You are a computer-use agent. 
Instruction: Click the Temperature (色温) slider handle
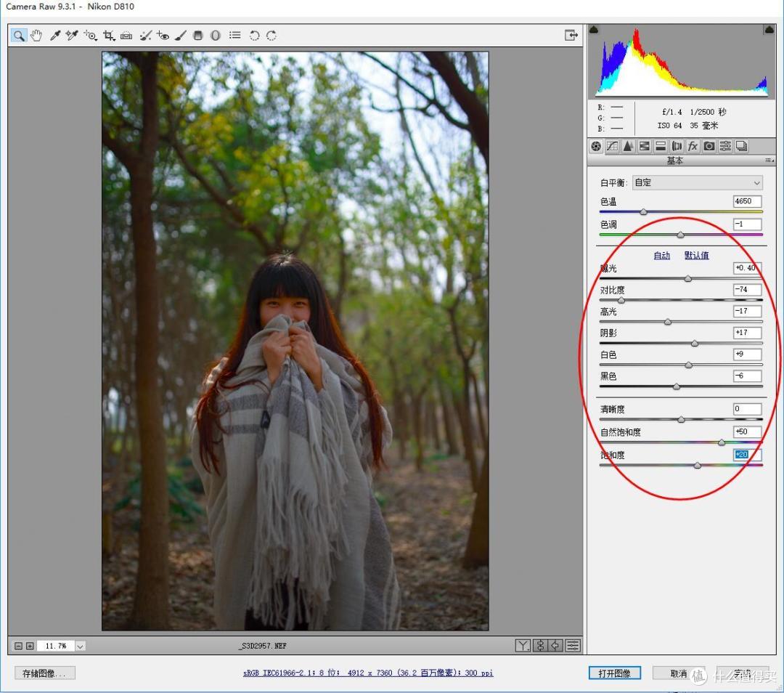click(x=643, y=212)
